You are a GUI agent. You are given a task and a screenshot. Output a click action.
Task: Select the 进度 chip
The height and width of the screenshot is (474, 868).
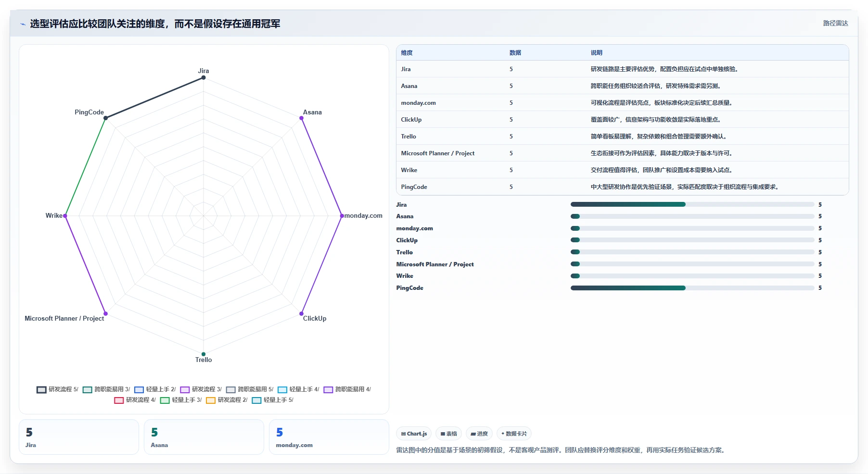479,434
